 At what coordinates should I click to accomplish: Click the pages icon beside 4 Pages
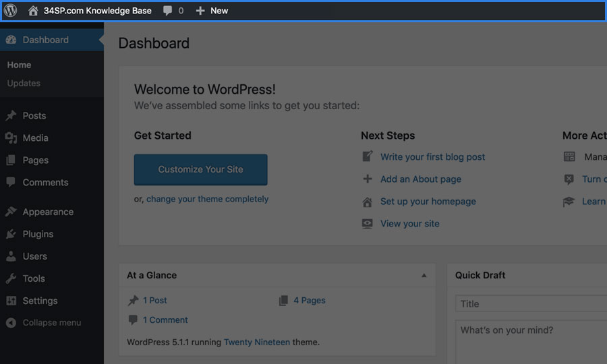tap(283, 300)
